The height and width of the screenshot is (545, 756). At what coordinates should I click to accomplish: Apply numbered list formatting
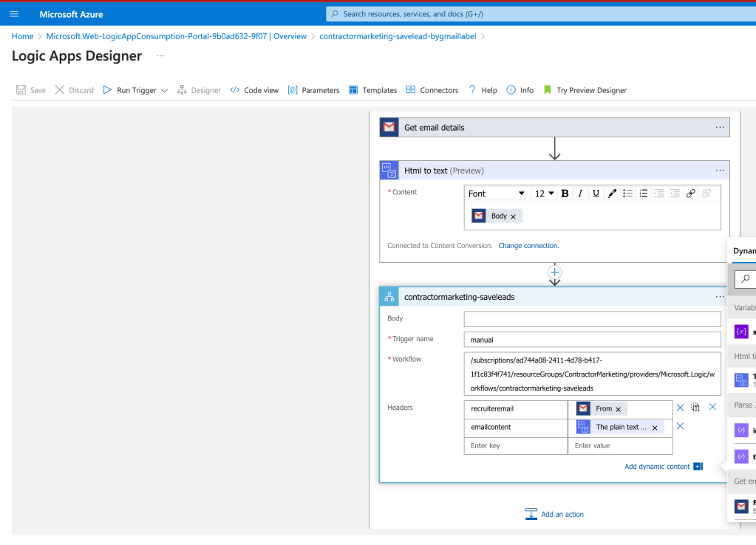(x=644, y=193)
